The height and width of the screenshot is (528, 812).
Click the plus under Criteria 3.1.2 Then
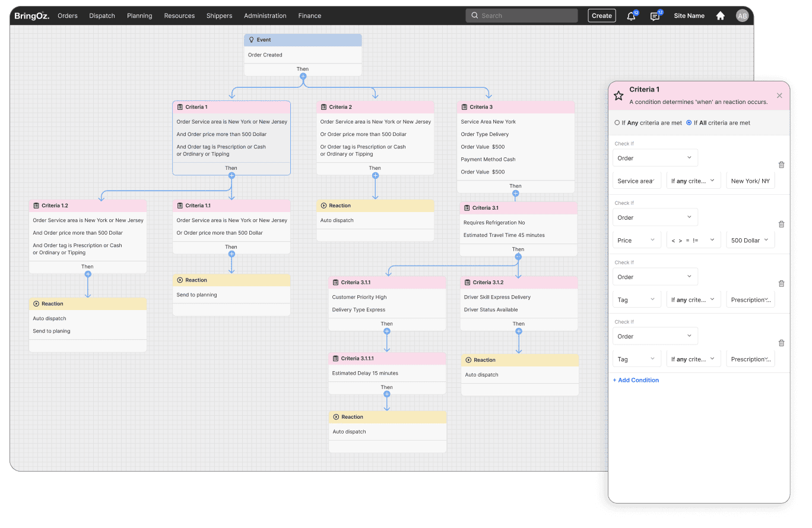coord(519,331)
